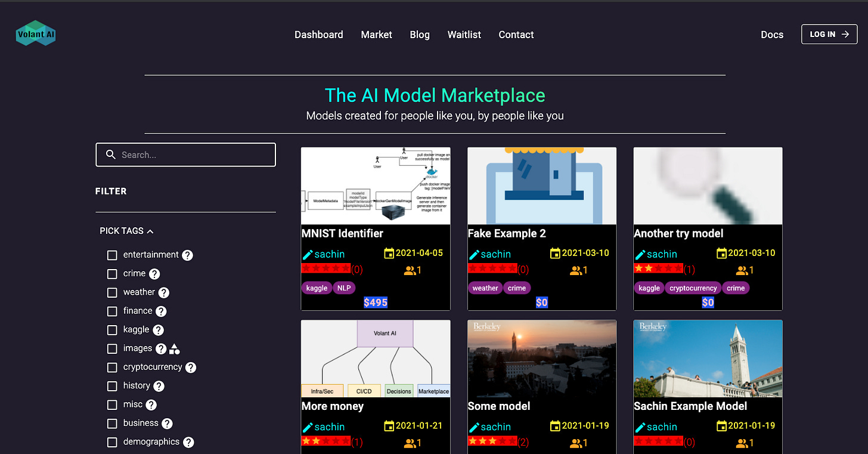
Task: Click the Log In button
Action: tap(829, 34)
